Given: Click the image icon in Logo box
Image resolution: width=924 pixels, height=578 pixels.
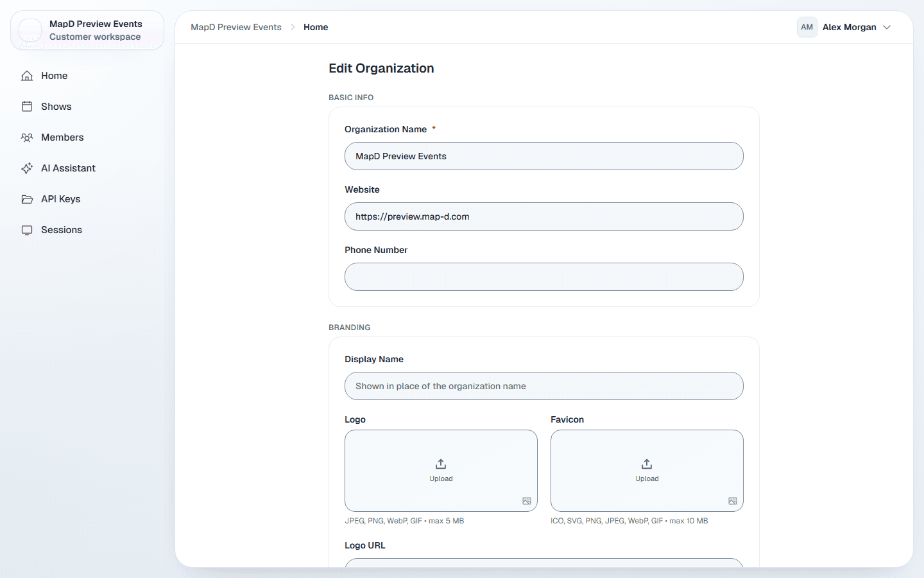Looking at the screenshot, I should [x=527, y=501].
